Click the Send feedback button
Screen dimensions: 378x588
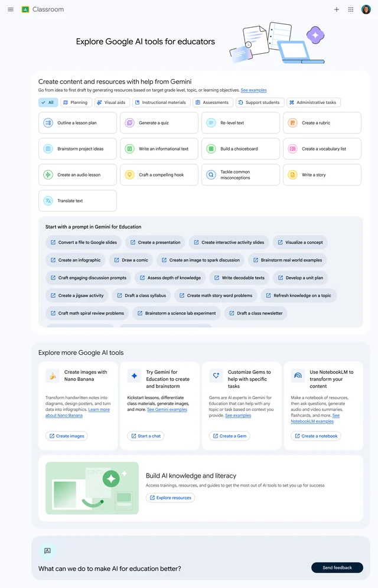337,567
